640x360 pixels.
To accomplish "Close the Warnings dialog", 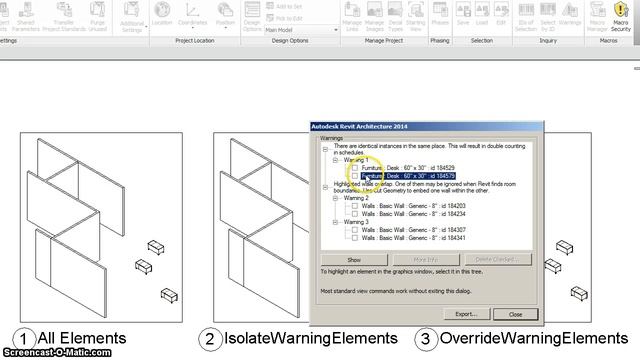I will point(516,314).
